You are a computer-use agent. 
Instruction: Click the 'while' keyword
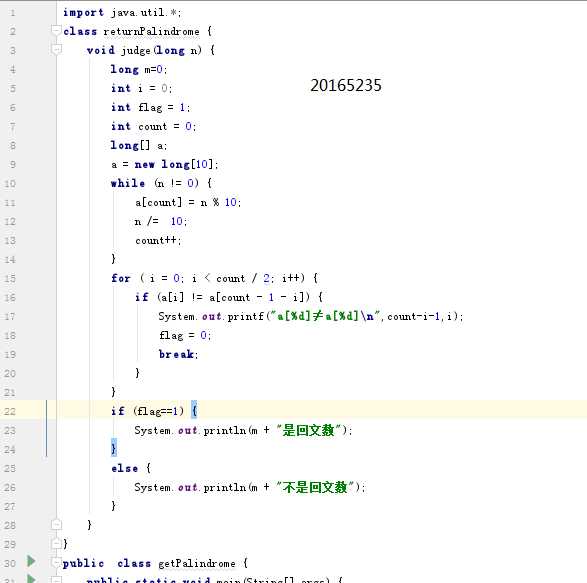128,183
